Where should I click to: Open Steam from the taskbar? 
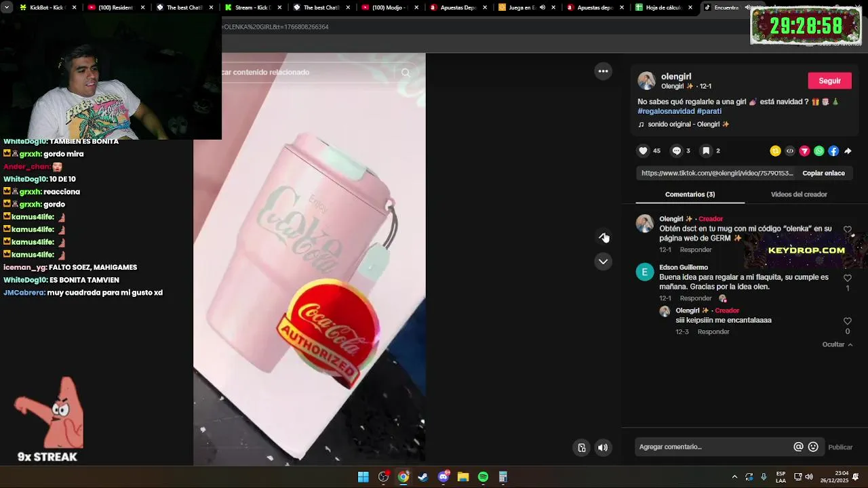click(x=423, y=477)
